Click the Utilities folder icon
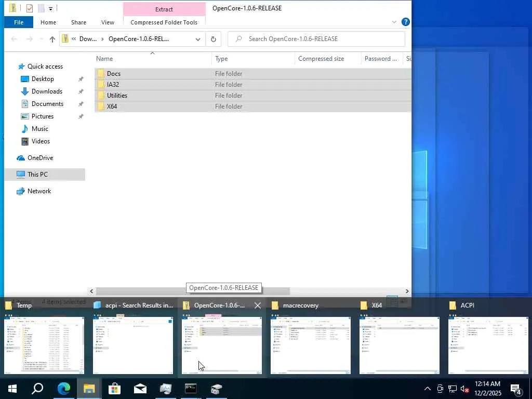This screenshot has height=399, width=532. click(x=100, y=96)
